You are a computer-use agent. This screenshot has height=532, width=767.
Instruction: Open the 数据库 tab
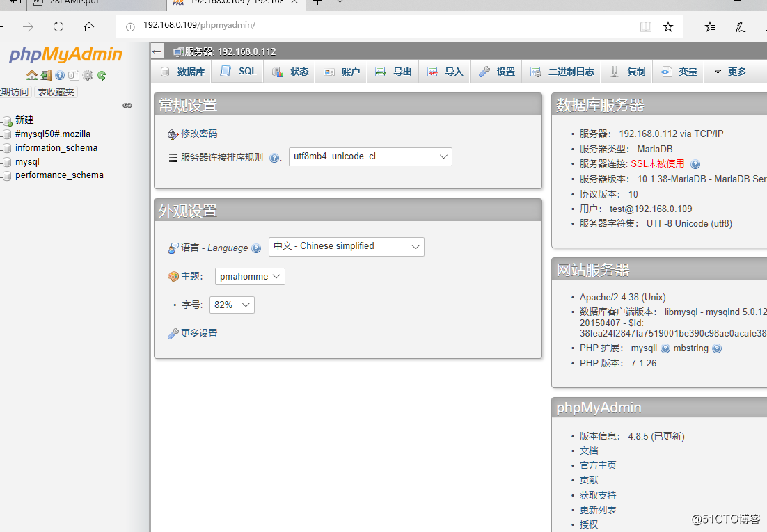[x=184, y=72]
